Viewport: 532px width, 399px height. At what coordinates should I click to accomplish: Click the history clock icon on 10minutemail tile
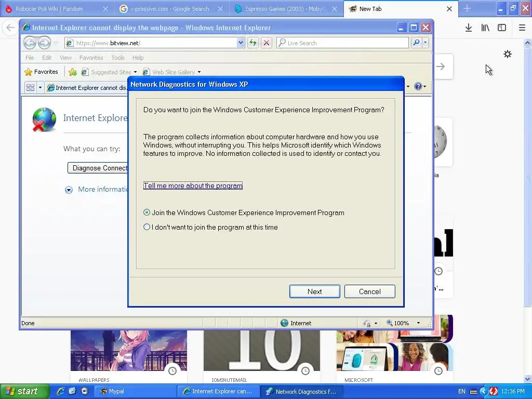(305, 371)
